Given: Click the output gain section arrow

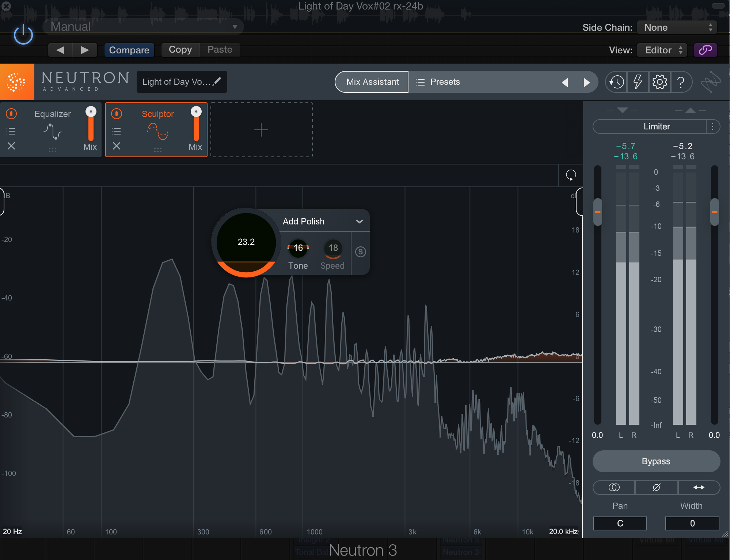Looking at the screenshot, I should pyautogui.click(x=690, y=110).
